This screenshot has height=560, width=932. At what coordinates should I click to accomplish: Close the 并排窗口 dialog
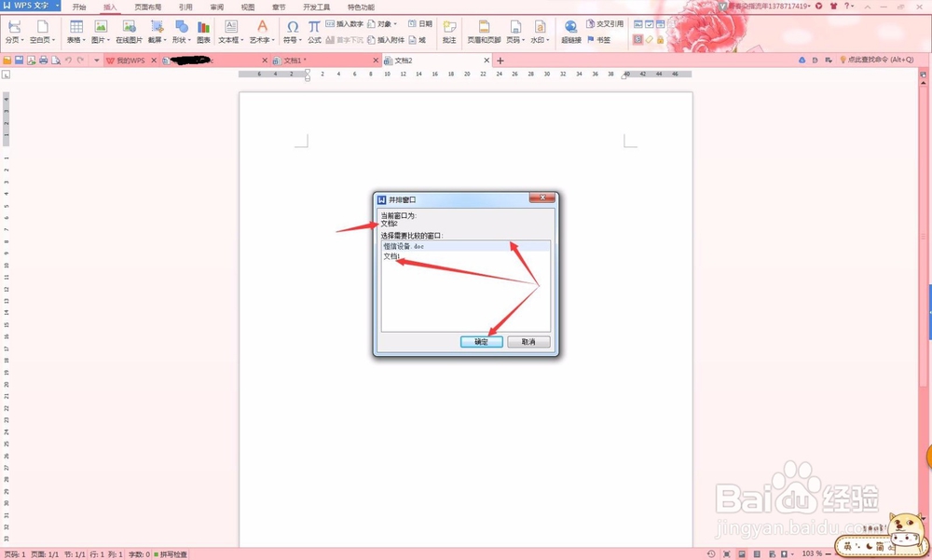pos(542,198)
